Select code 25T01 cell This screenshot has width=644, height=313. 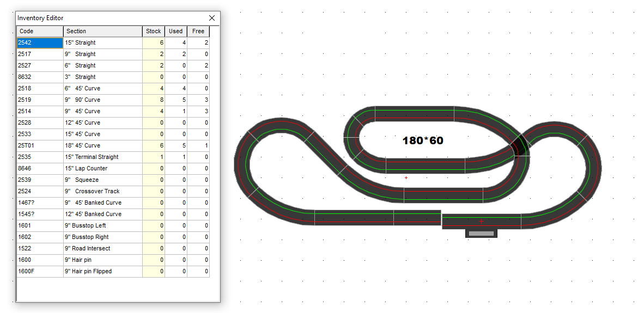click(x=40, y=146)
